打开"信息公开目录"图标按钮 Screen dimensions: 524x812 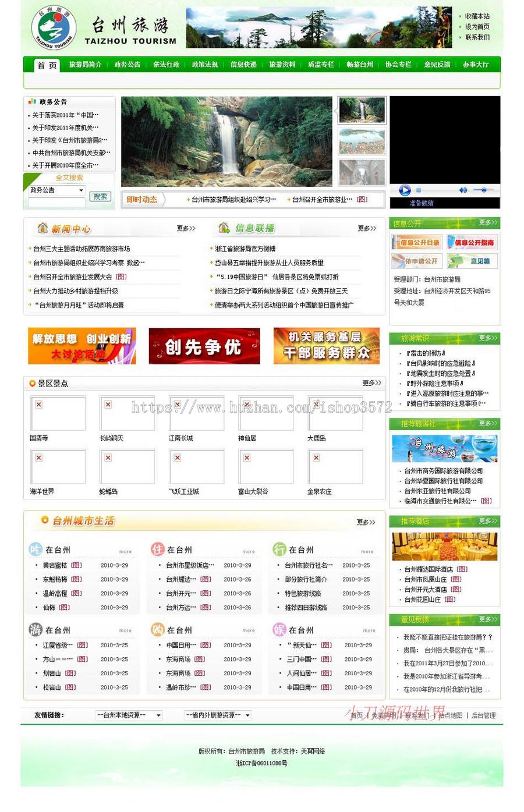coord(416,242)
